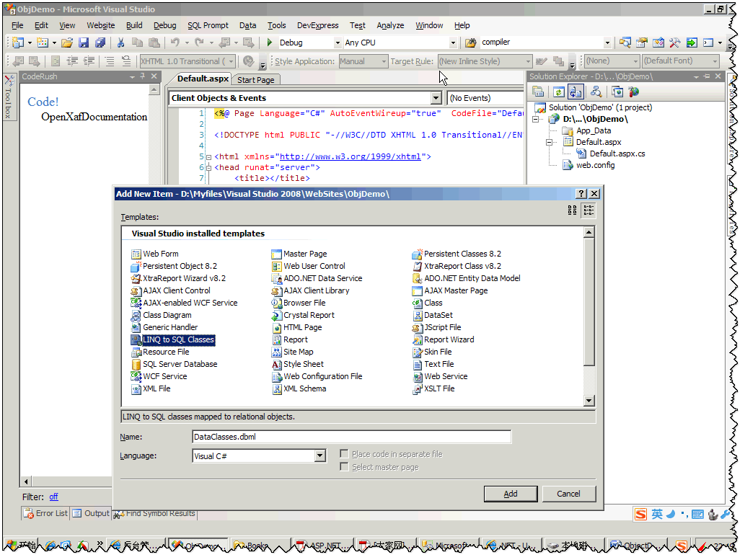Viewport: 745px width, 560px height.
Task: Open the Any CPU platform dropdown
Action: (x=453, y=43)
